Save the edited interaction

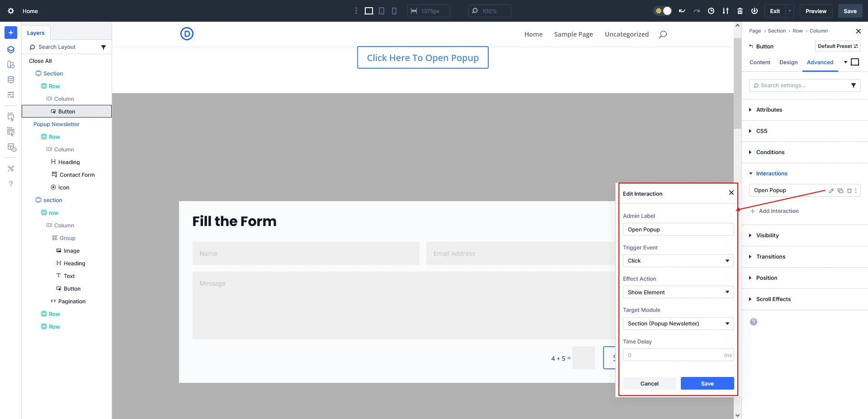click(x=707, y=383)
